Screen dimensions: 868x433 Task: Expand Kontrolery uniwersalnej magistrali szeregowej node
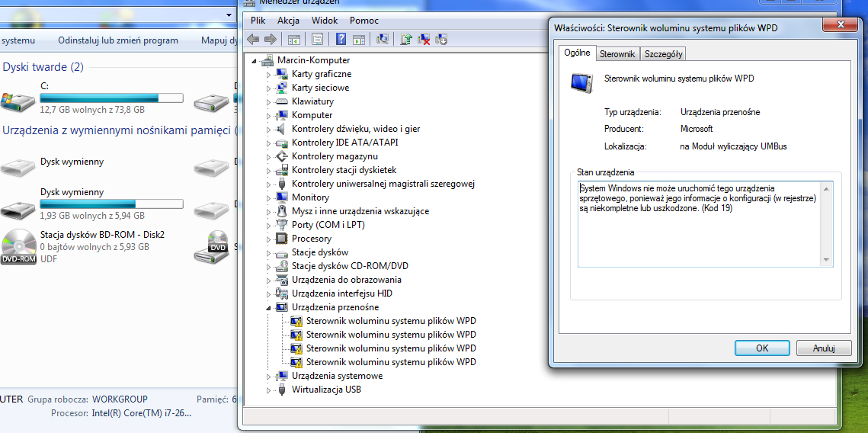[x=268, y=184]
